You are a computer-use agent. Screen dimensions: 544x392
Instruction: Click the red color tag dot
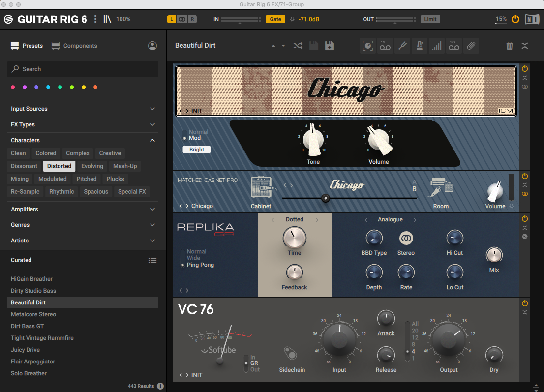tap(13, 87)
